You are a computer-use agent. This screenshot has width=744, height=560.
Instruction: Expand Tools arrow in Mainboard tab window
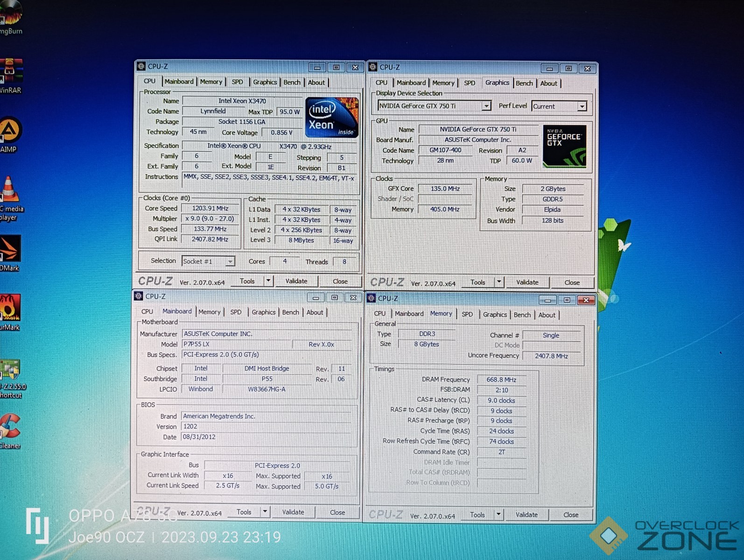pos(265,512)
